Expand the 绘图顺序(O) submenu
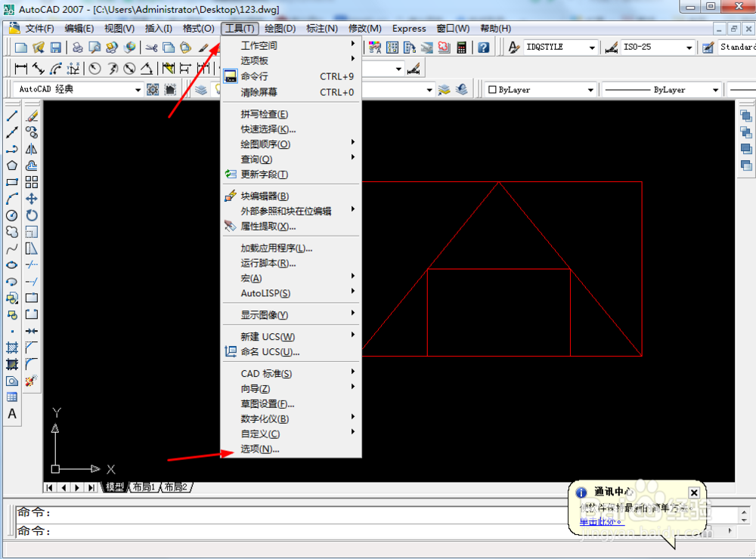Screen dimensions: 756x559 pos(291,144)
